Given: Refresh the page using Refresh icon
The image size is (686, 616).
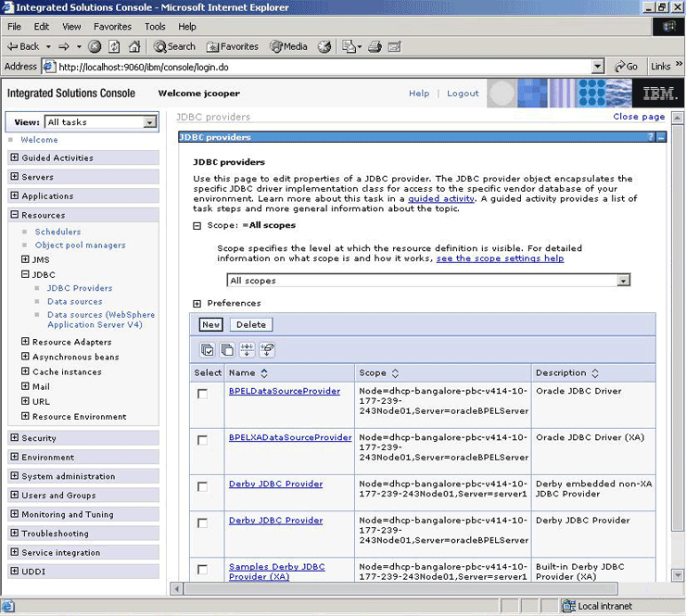Looking at the screenshot, I should (x=114, y=46).
